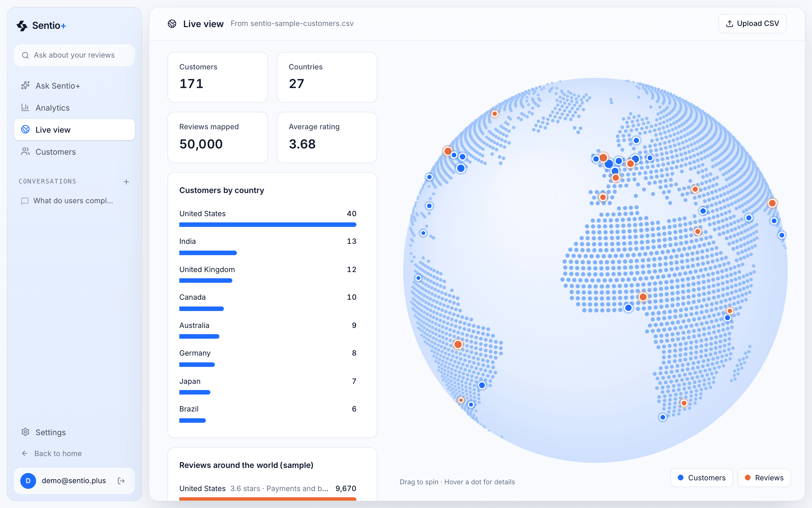The image size is (812, 508).
Task: Click the United States country bar
Action: point(268,225)
